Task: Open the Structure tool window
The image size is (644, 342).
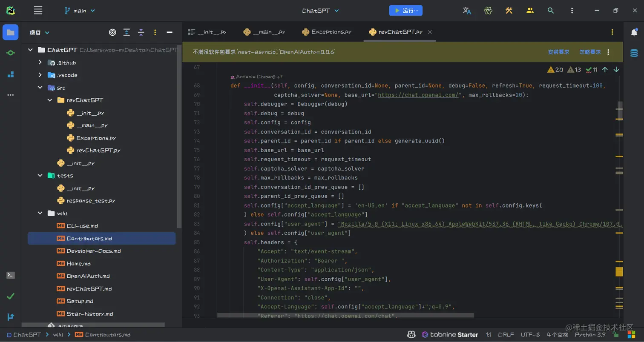Action: [11, 74]
